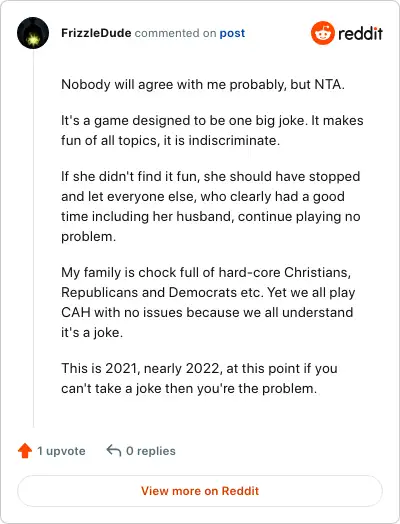Click the 'Nobody will agree with me' paragraph
Image resolution: width=400 pixels, height=524 pixels.
pyautogui.click(x=203, y=84)
